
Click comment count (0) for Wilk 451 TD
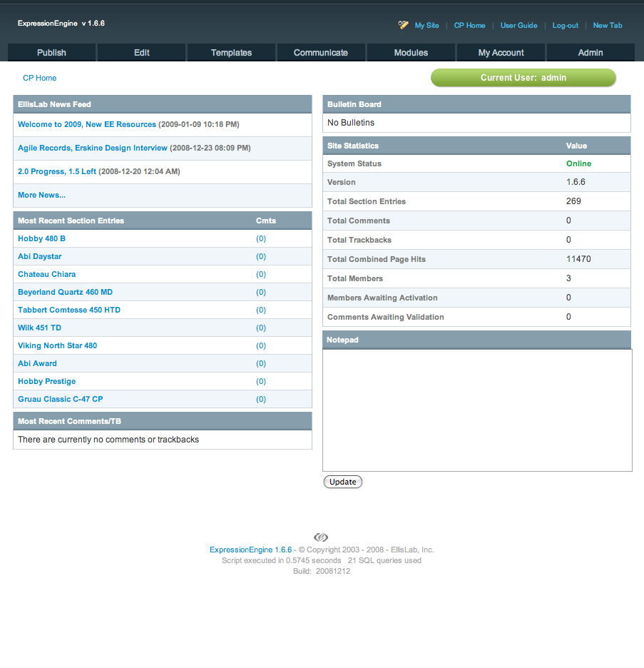click(x=261, y=328)
